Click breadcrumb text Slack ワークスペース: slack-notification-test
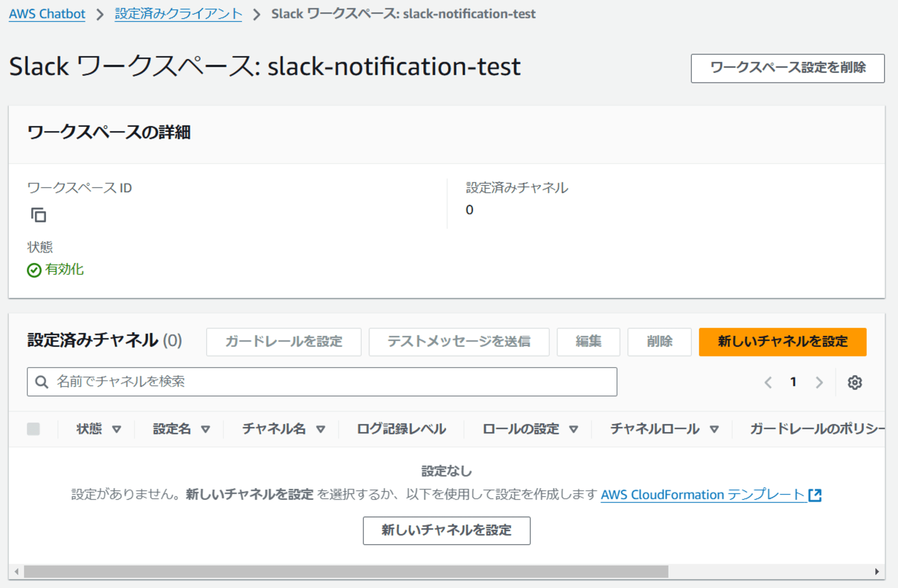Viewport: 898px width, 588px height. pos(403,14)
